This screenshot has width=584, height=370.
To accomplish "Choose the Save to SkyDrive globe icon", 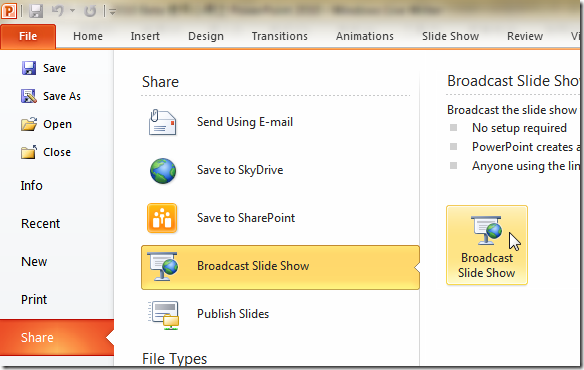I will [x=163, y=171].
